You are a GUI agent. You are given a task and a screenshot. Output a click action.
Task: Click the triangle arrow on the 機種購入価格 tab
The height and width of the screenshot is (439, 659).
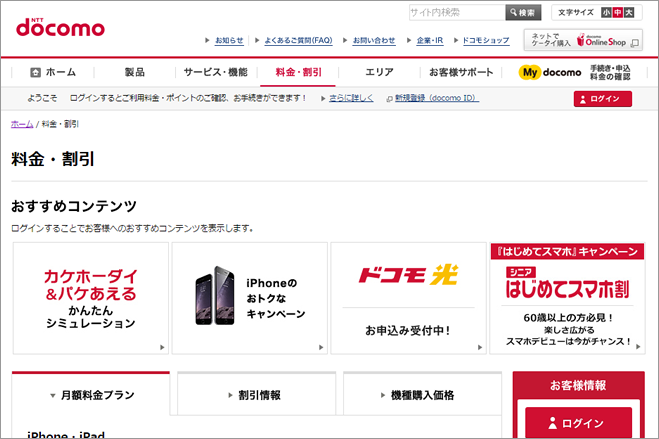[x=383, y=395]
